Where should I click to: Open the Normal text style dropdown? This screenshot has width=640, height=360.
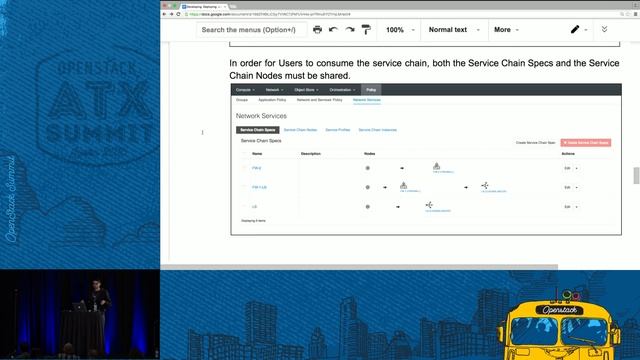pos(454,30)
